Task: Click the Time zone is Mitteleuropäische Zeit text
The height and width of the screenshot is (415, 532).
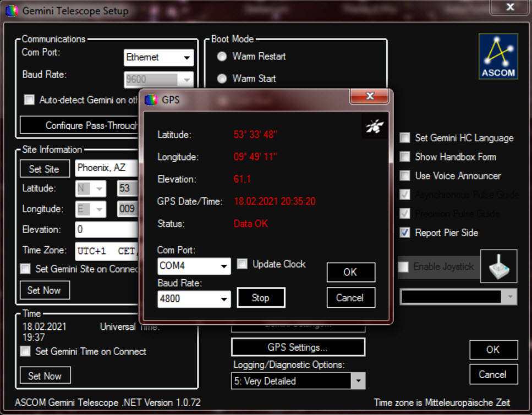Action: coord(442,402)
